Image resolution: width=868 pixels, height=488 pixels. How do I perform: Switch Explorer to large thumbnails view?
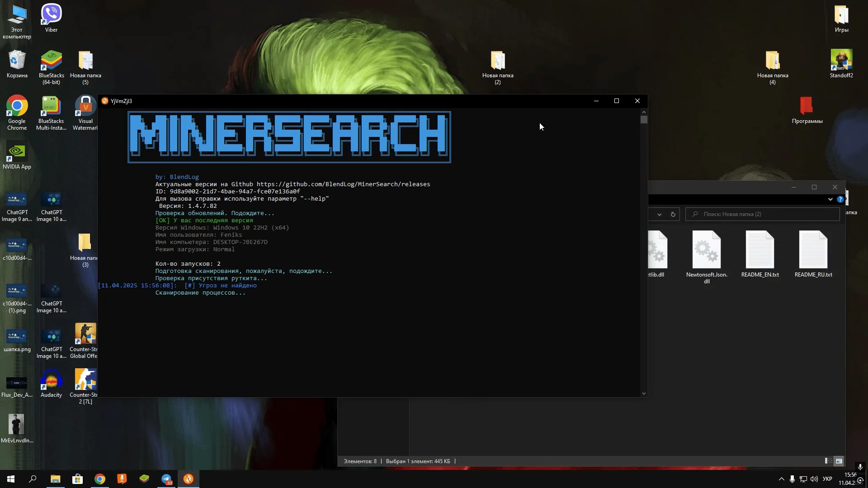coord(839,461)
